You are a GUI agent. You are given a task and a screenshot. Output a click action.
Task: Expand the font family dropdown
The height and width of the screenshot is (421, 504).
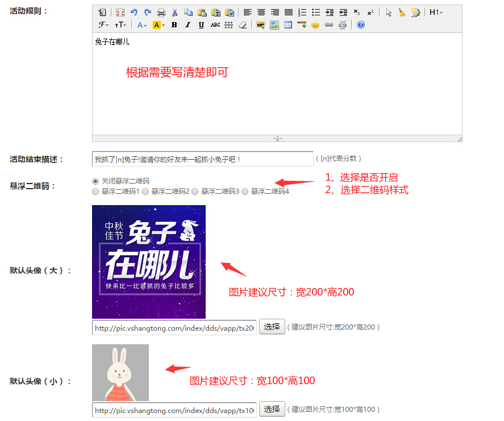point(103,25)
